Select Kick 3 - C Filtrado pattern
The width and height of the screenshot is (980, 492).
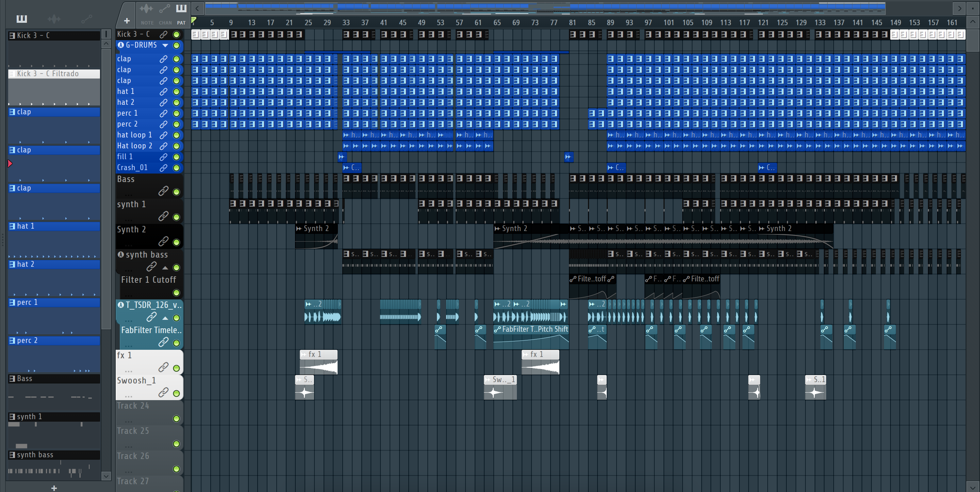54,73
